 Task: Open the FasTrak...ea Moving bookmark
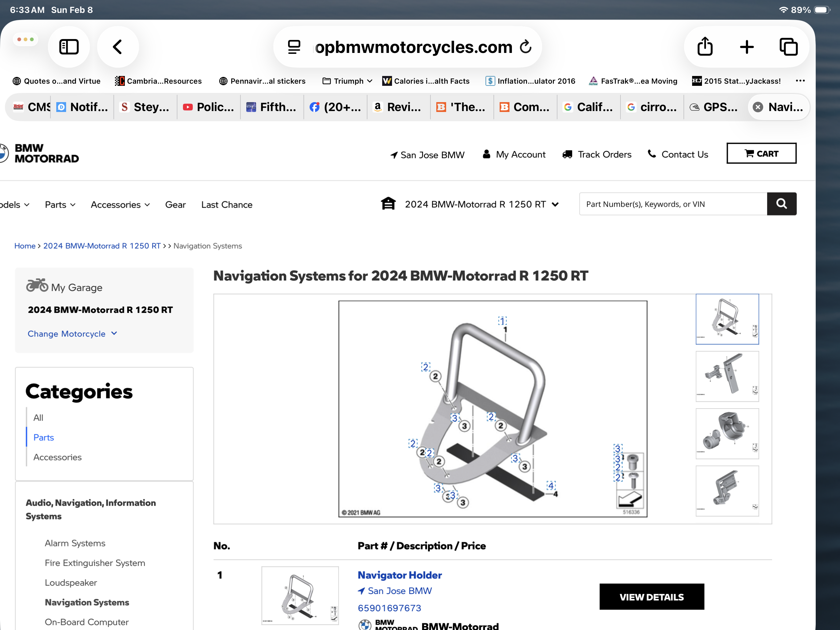[x=633, y=81]
